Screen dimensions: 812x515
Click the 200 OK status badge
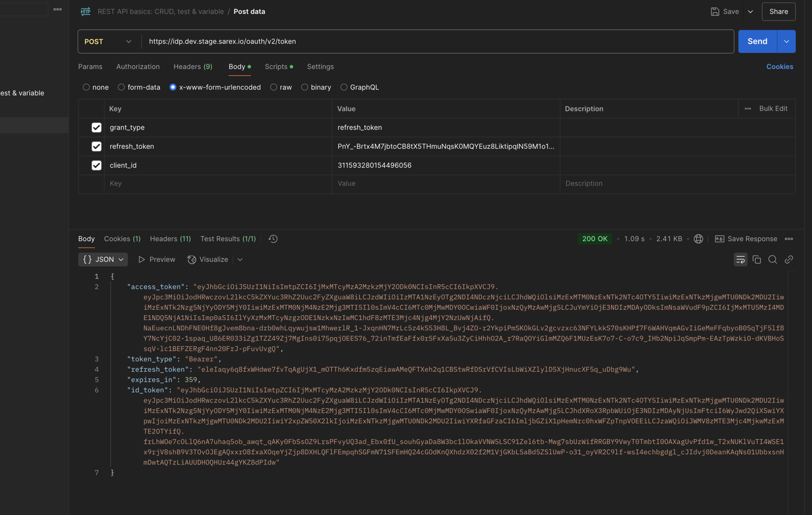click(x=595, y=239)
